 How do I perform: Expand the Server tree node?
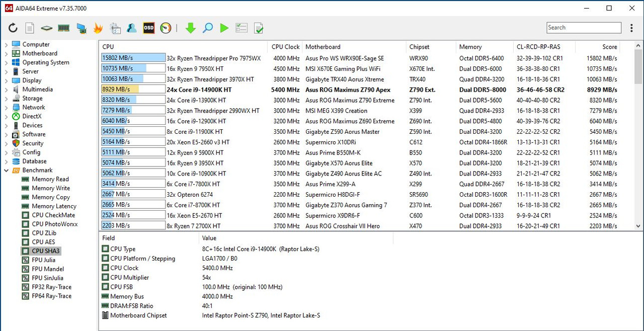point(6,72)
